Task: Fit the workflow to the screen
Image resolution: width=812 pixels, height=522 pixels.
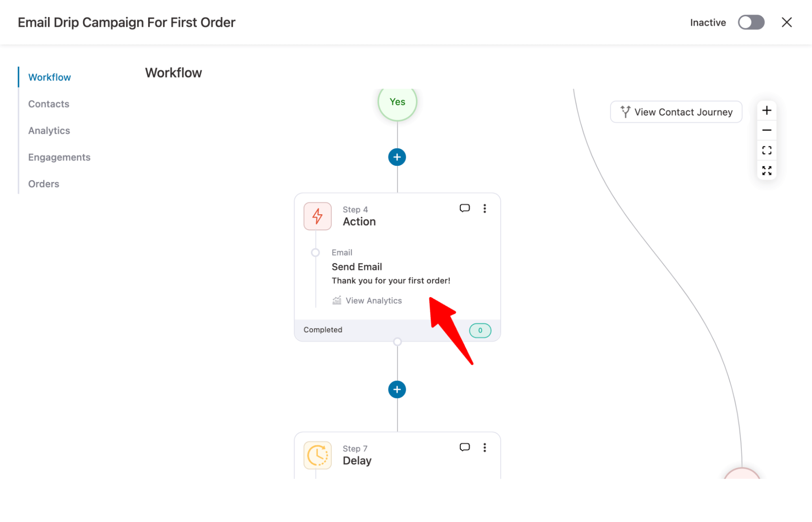Action: click(767, 150)
